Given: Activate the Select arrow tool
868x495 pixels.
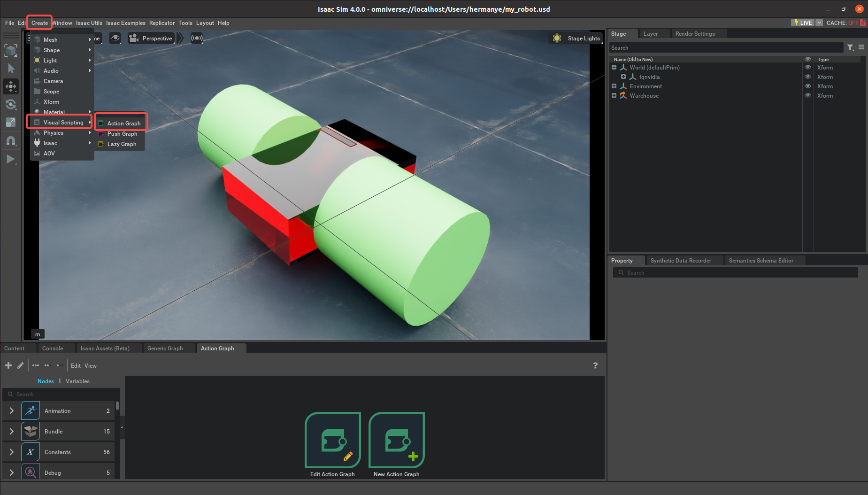Looking at the screenshot, I should (x=11, y=69).
